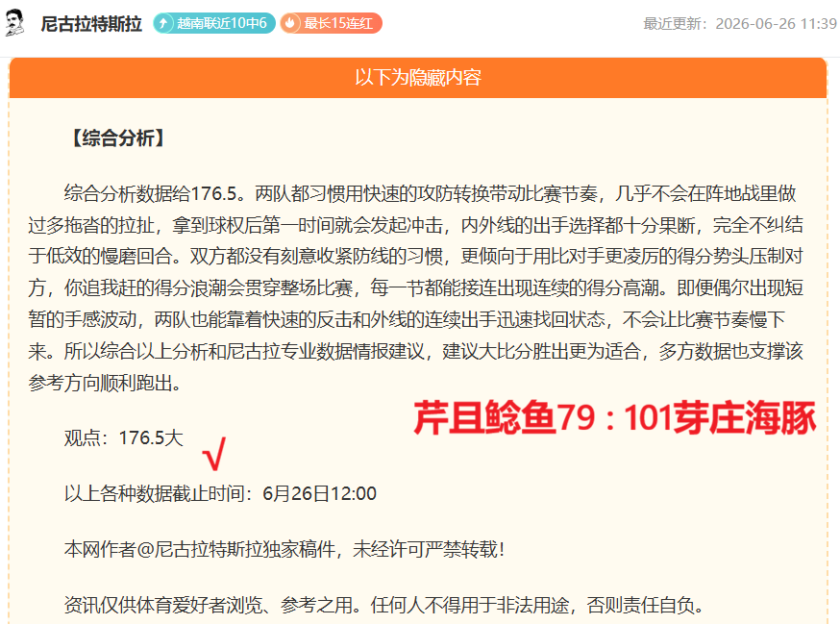Click the flame icon in orange badge
This screenshot has width=840, height=624.
coord(290,24)
